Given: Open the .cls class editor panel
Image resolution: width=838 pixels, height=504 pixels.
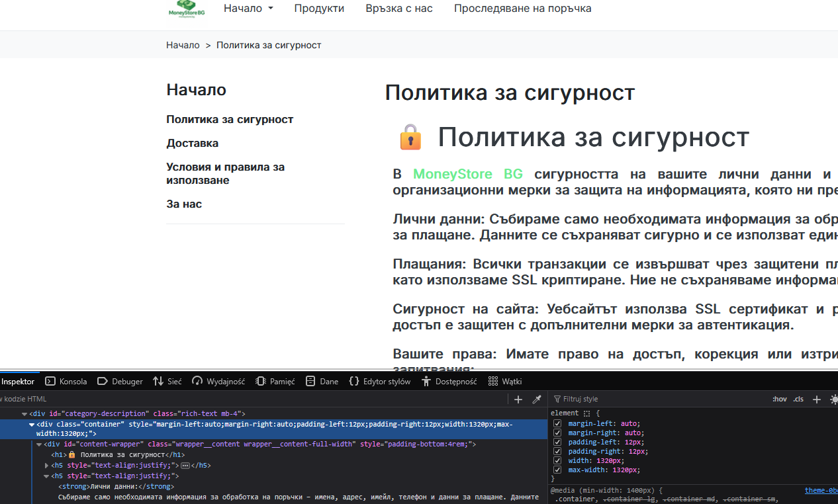Looking at the screenshot, I should 799,399.
